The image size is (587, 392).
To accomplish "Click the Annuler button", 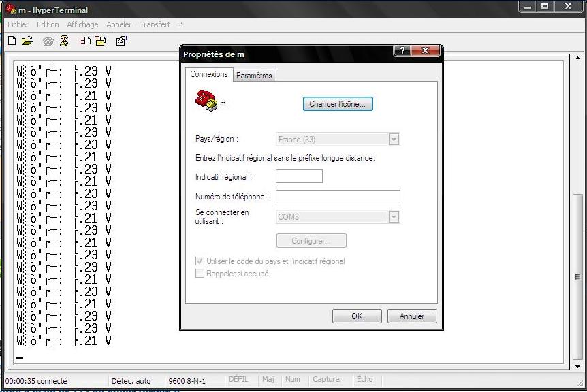I will (x=412, y=316).
